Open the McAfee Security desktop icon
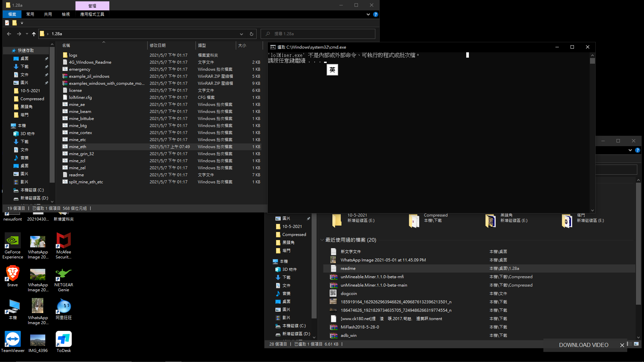The image size is (644, 362). pyautogui.click(x=64, y=246)
